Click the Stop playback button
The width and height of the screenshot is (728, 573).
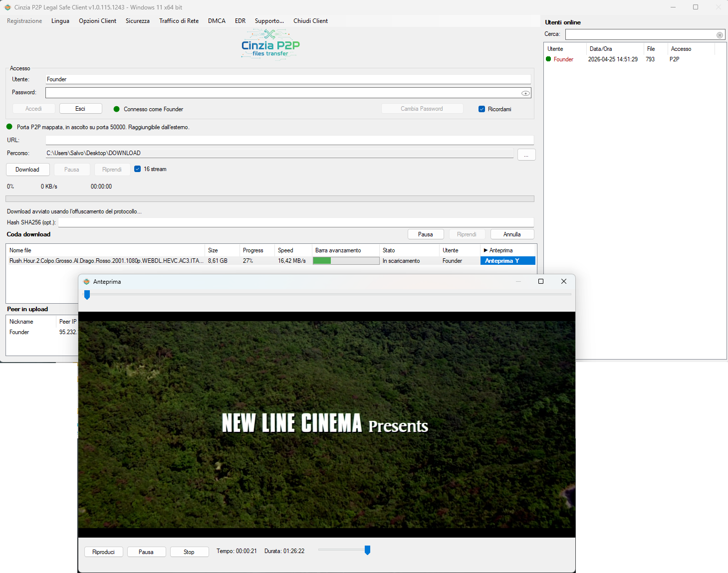click(x=189, y=552)
